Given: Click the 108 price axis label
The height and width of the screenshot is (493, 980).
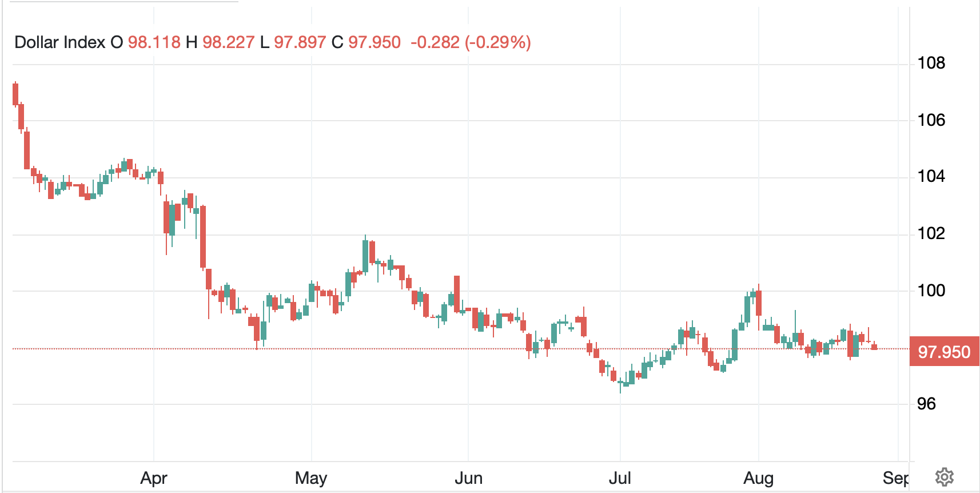Looking at the screenshot, I should point(931,63).
